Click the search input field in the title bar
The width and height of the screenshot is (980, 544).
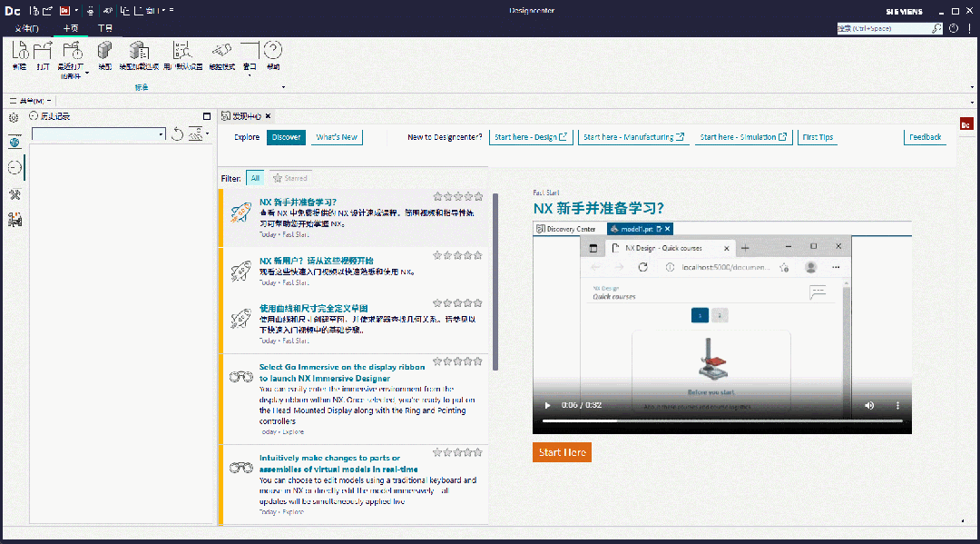(x=884, y=28)
